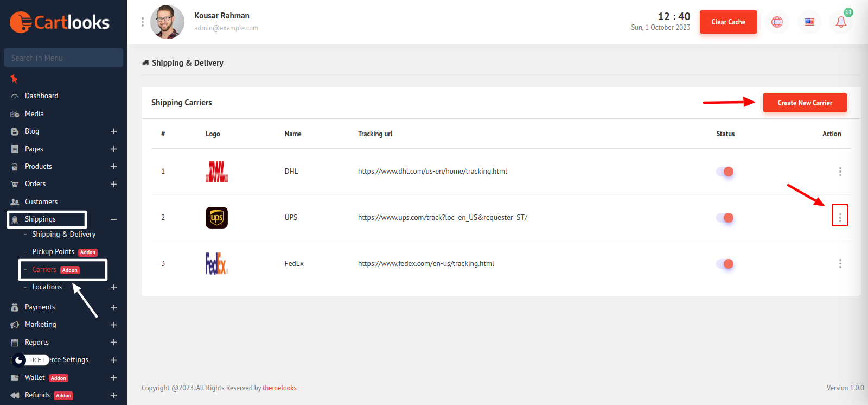Expand the Products submenu
This screenshot has height=405, width=868.
pyautogui.click(x=113, y=167)
